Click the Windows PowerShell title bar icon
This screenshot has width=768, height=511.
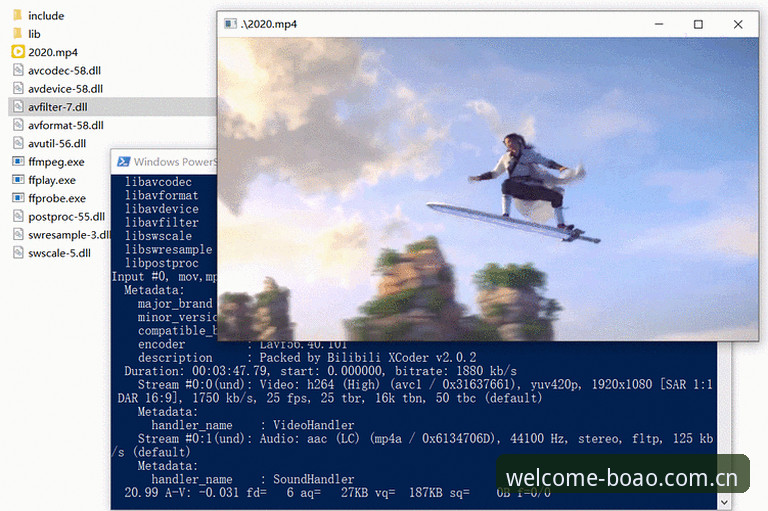point(123,162)
